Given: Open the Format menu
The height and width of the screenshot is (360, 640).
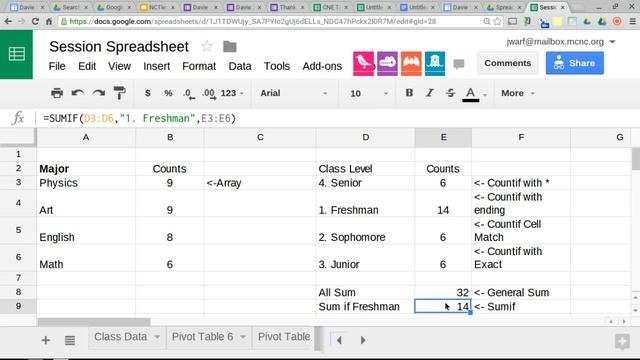Looking at the screenshot, I should 199,66.
